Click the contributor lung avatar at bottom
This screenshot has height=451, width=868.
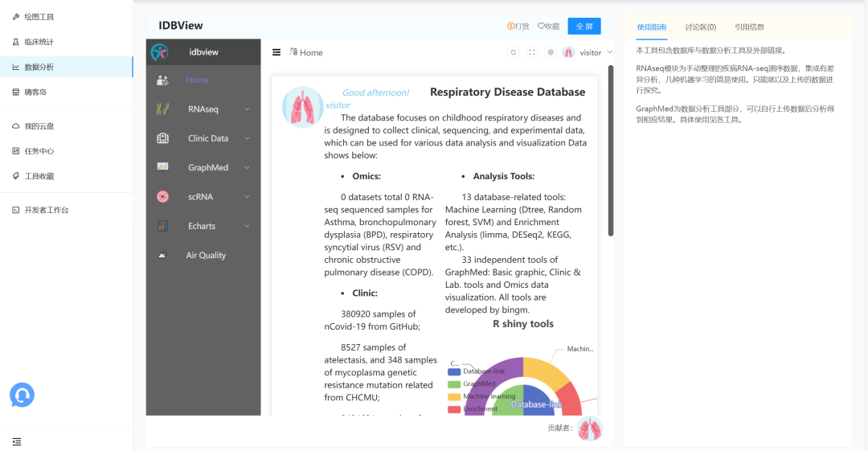[590, 428]
